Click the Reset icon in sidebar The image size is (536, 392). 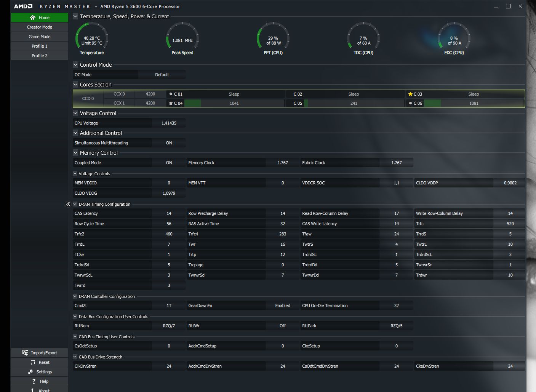pos(33,362)
